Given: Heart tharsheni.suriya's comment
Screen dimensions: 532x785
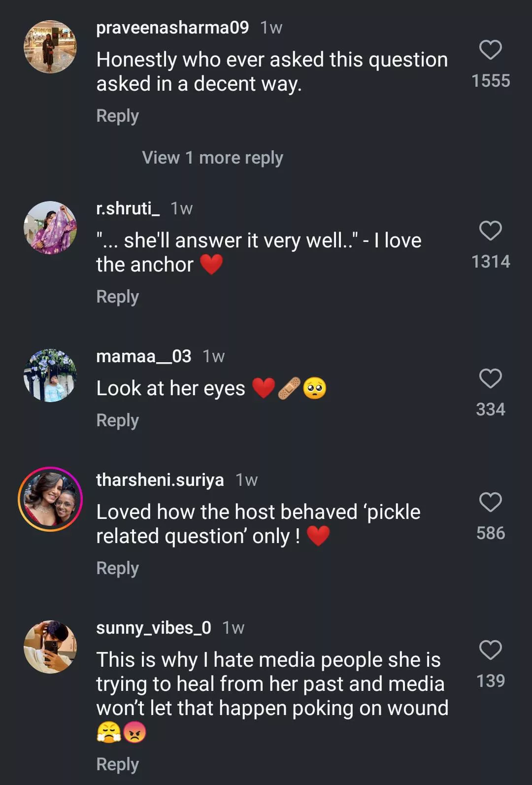Looking at the screenshot, I should [490, 502].
